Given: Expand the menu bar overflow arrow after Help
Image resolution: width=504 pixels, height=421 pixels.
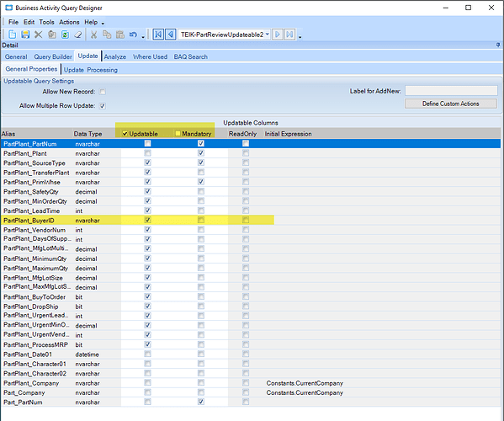Looking at the screenshot, I should (103, 24).
